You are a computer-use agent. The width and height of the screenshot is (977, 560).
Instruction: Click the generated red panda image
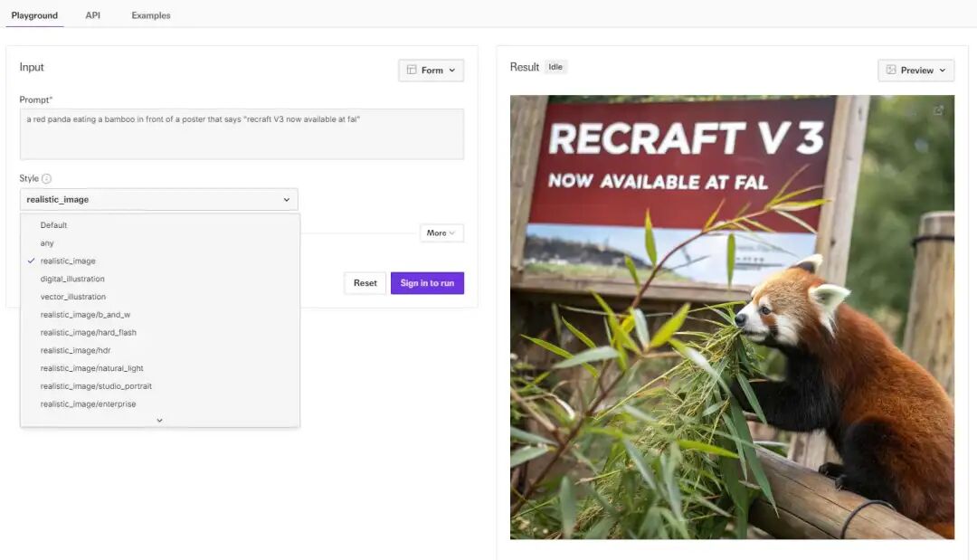pos(732,317)
